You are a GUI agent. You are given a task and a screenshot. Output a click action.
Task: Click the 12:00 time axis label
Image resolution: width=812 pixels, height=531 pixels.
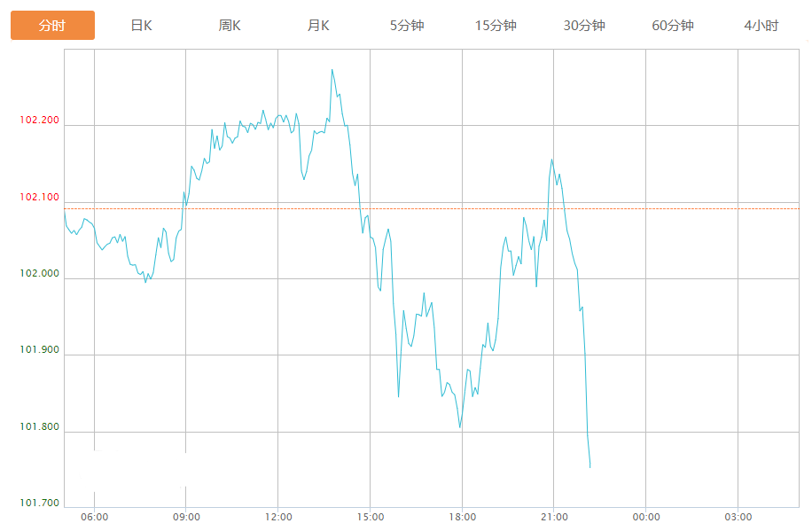tap(277, 517)
